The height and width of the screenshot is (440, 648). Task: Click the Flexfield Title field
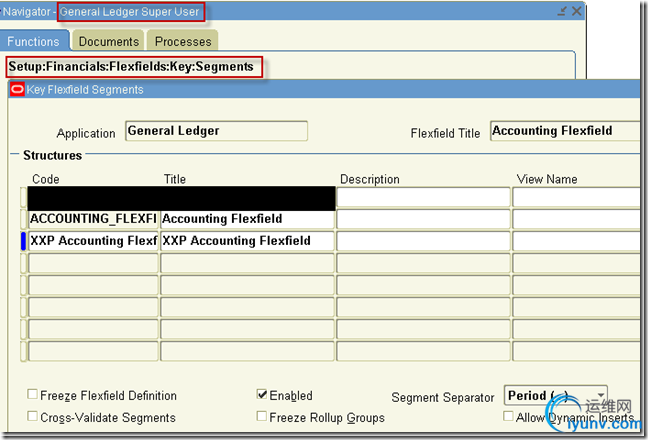(566, 131)
